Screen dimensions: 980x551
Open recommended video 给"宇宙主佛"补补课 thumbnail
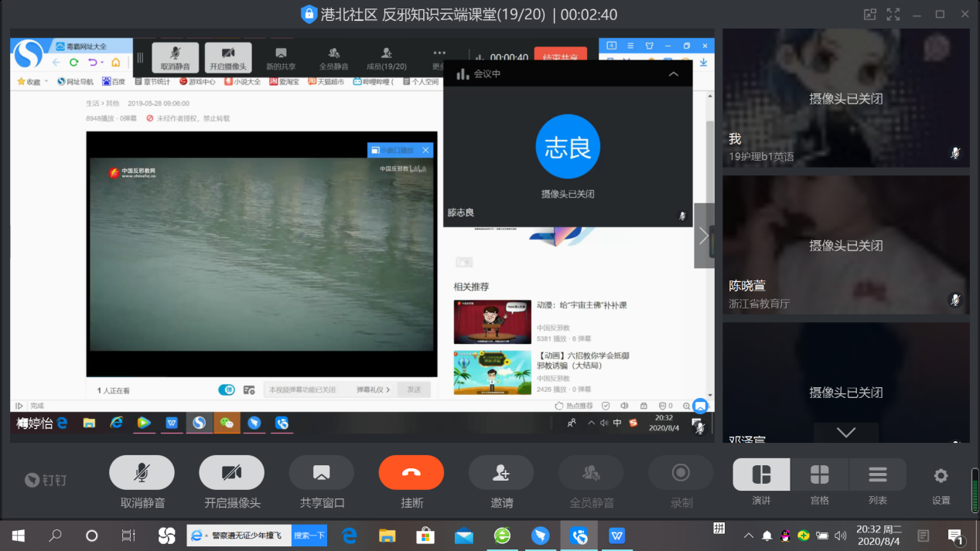click(x=492, y=322)
